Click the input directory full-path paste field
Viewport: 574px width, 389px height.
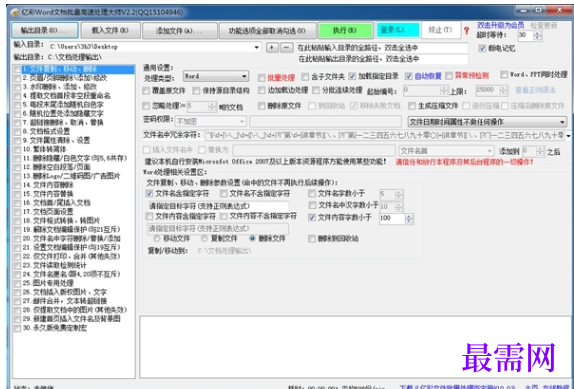382,48
